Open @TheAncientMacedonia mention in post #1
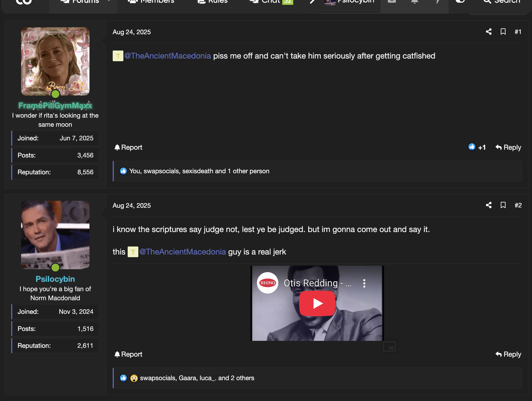The height and width of the screenshot is (401, 532). coord(168,56)
